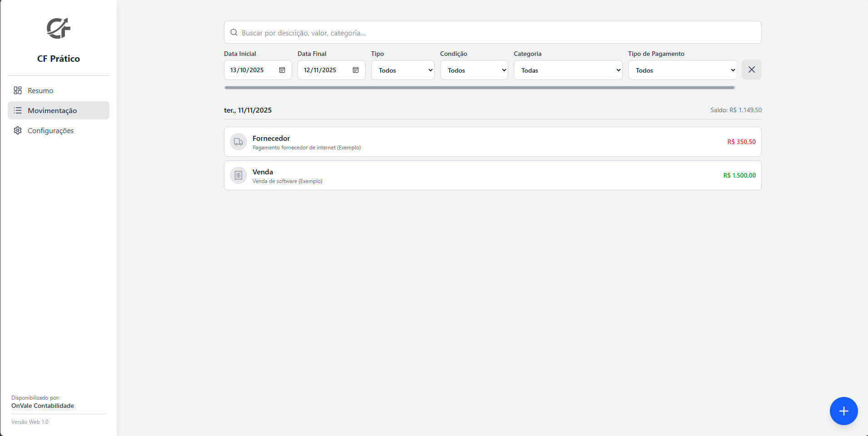Open Configurações from the sidebar
The image size is (868, 436).
50,130
